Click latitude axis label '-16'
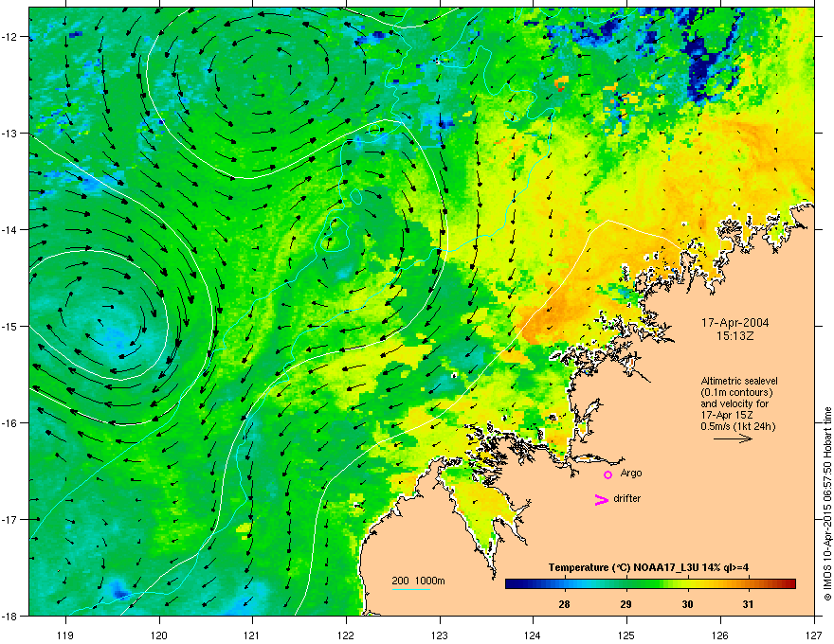Viewport: 834px width, 644px height. (10, 423)
